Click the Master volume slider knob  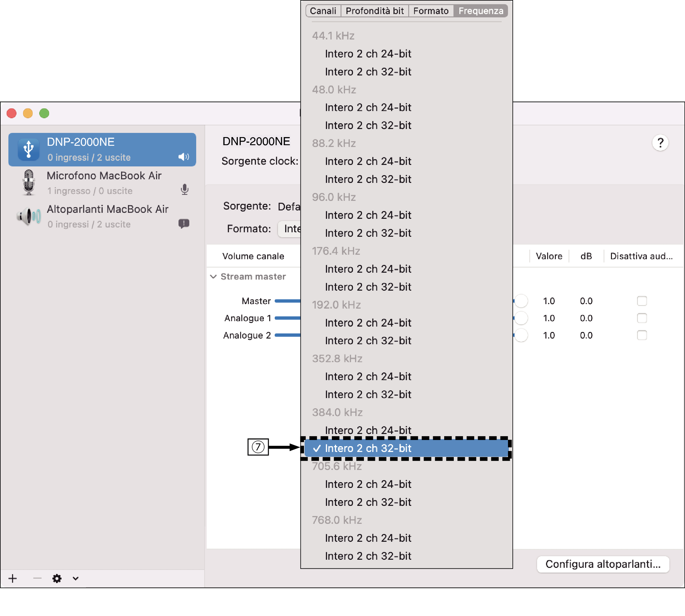(521, 301)
